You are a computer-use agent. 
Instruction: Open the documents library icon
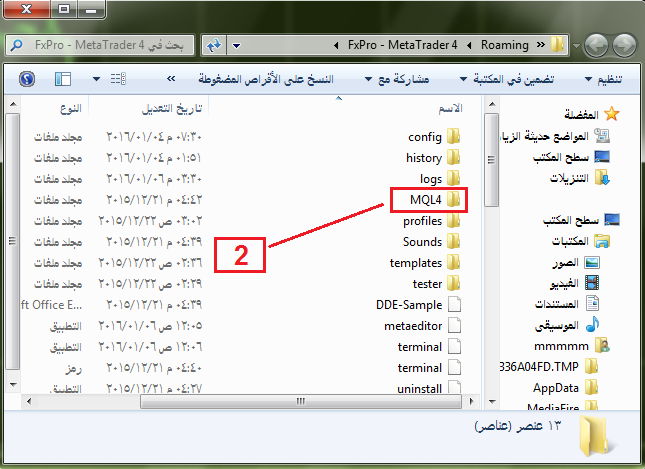tap(592, 304)
